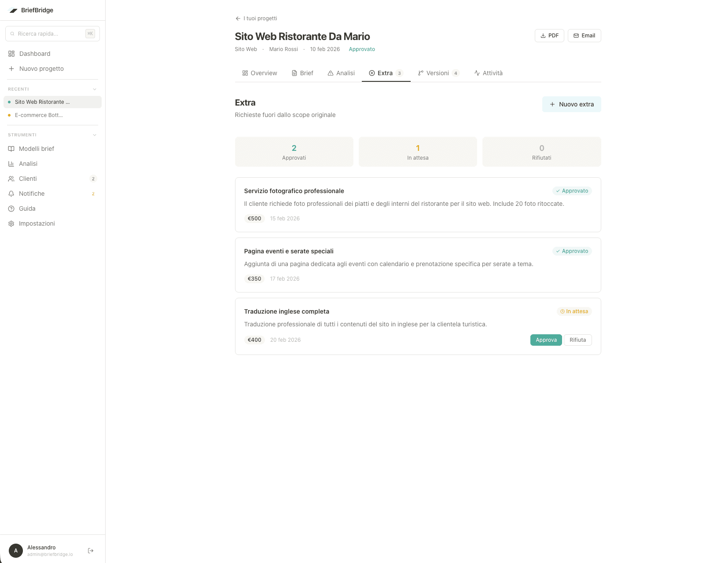Click the Dashboard grid icon
The width and height of the screenshot is (728, 563).
coord(11,53)
